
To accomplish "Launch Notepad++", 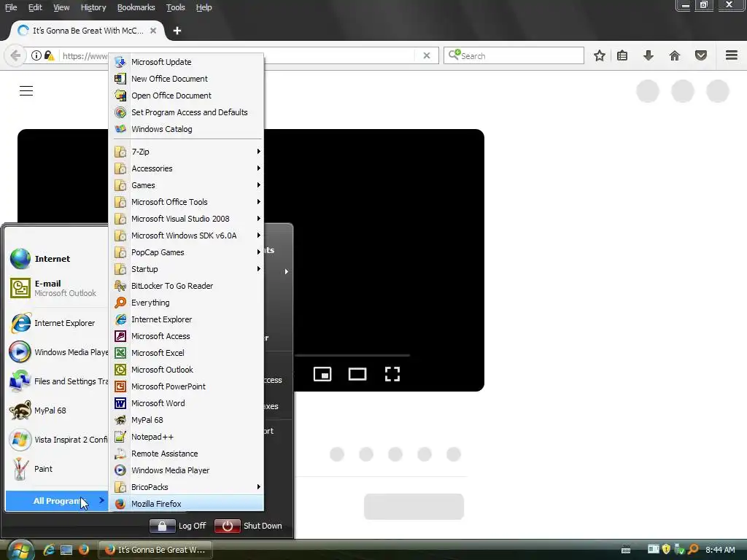I will click(186, 437).
